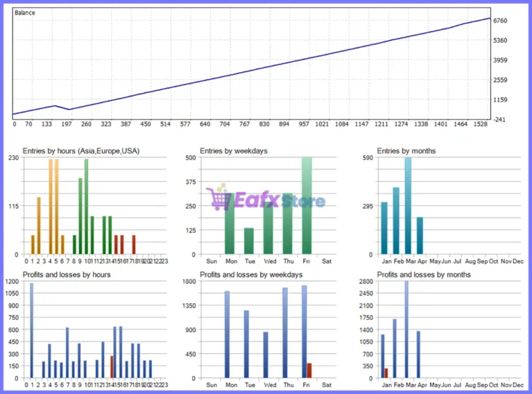Click "Dec" label under Entries by months
The image size is (532, 394).
pos(518,262)
